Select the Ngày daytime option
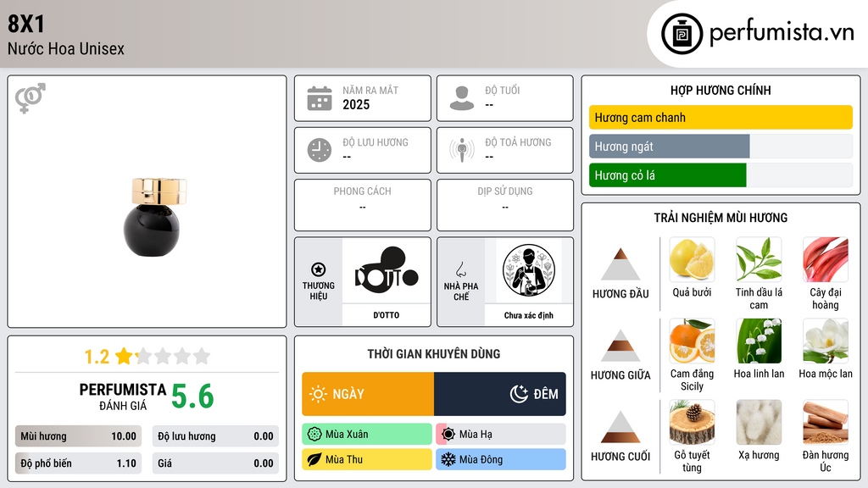Viewport: 868px width, 488px height. (x=368, y=394)
